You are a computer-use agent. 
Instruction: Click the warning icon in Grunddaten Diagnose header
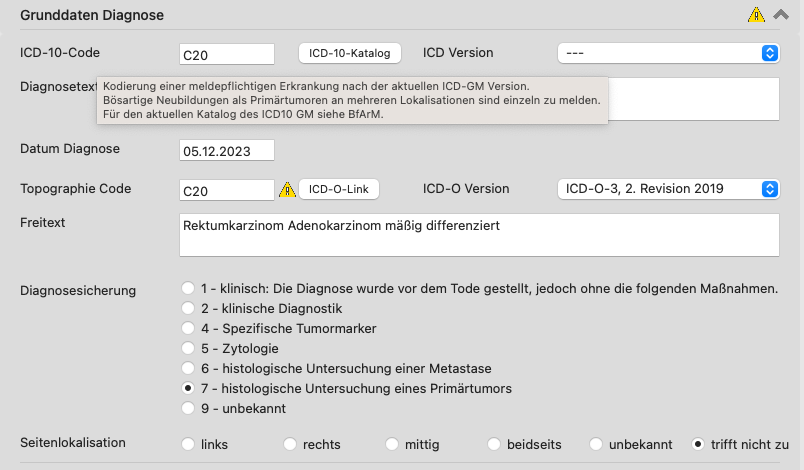coord(756,15)
